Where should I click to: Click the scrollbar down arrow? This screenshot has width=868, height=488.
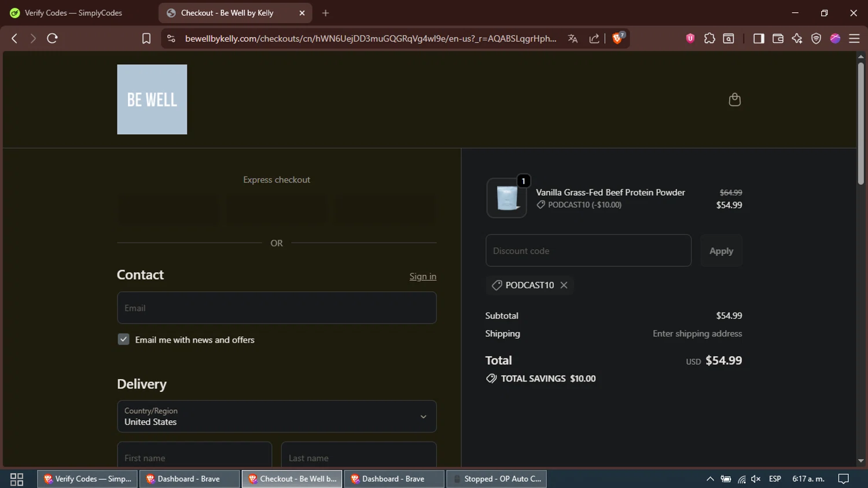[x=860, y=461]
